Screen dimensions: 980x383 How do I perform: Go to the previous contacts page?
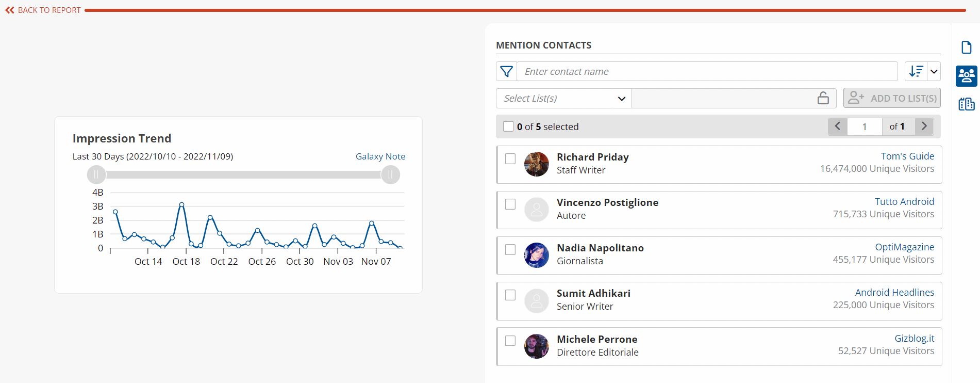(838, 126)
